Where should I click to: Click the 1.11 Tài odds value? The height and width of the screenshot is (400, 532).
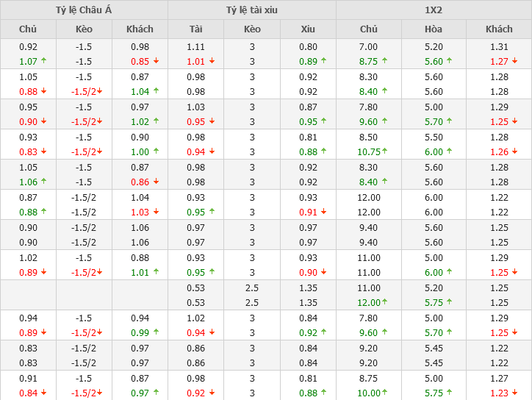tap(195, 46)
